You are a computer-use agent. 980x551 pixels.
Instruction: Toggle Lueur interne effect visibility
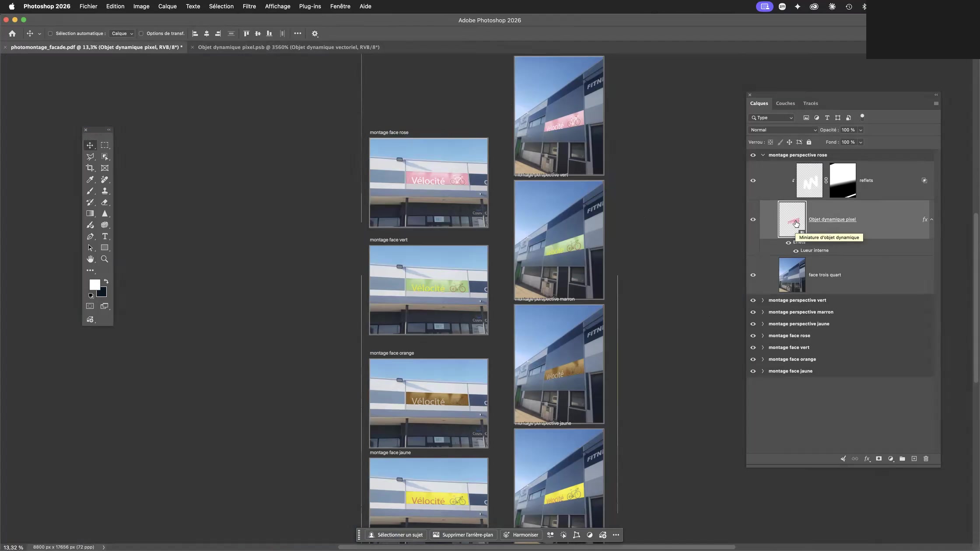[796, 251]
